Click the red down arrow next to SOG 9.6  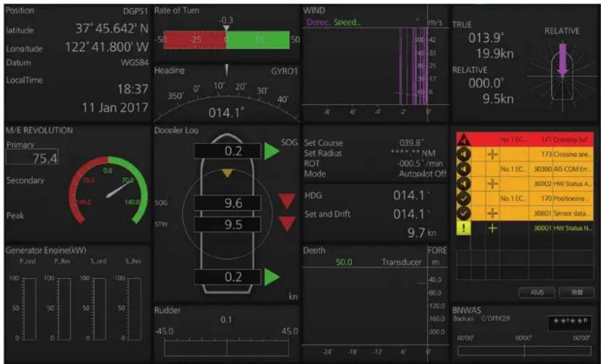point(287,201)
